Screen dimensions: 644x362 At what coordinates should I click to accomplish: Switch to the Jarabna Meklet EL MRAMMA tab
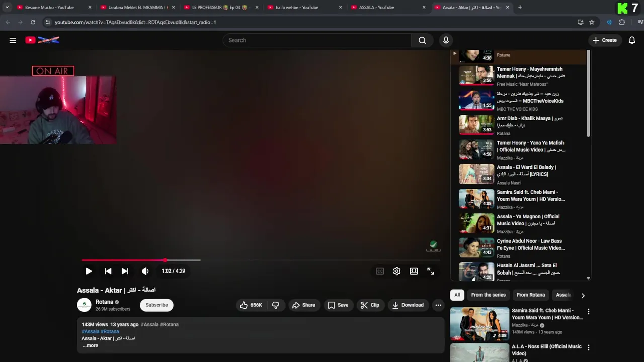137,7
